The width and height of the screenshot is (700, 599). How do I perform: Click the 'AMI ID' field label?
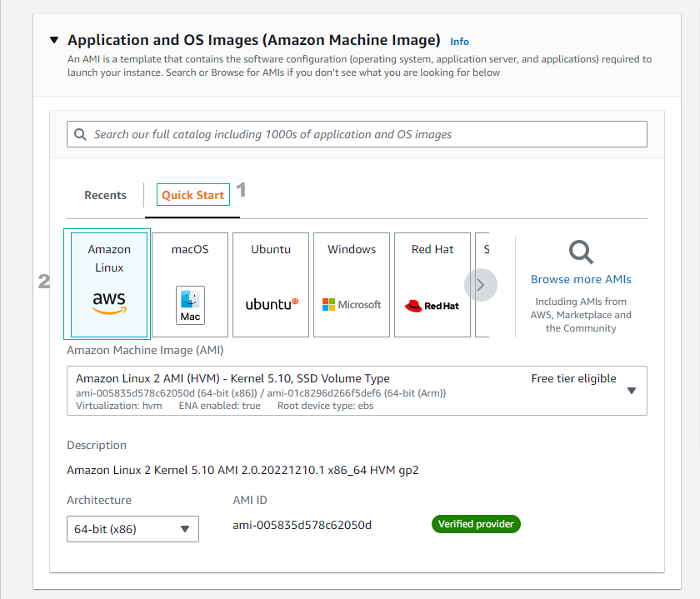[x=250, y=500]
